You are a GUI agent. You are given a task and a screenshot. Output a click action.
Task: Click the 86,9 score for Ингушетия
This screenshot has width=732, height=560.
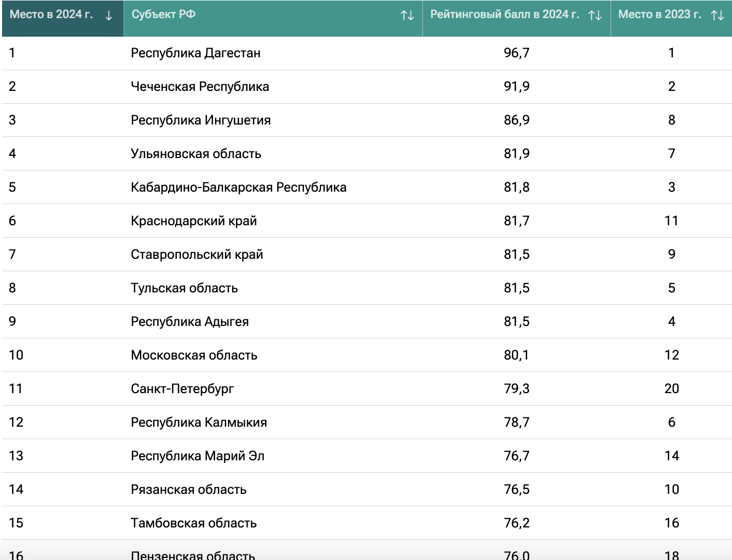pyautogui.click(x=516, y=120)
